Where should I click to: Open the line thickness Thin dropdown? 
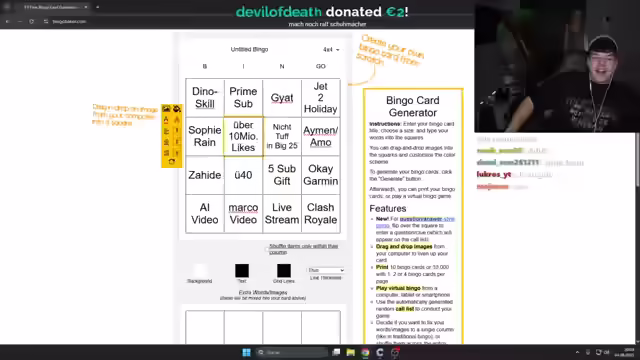[326, 270]
